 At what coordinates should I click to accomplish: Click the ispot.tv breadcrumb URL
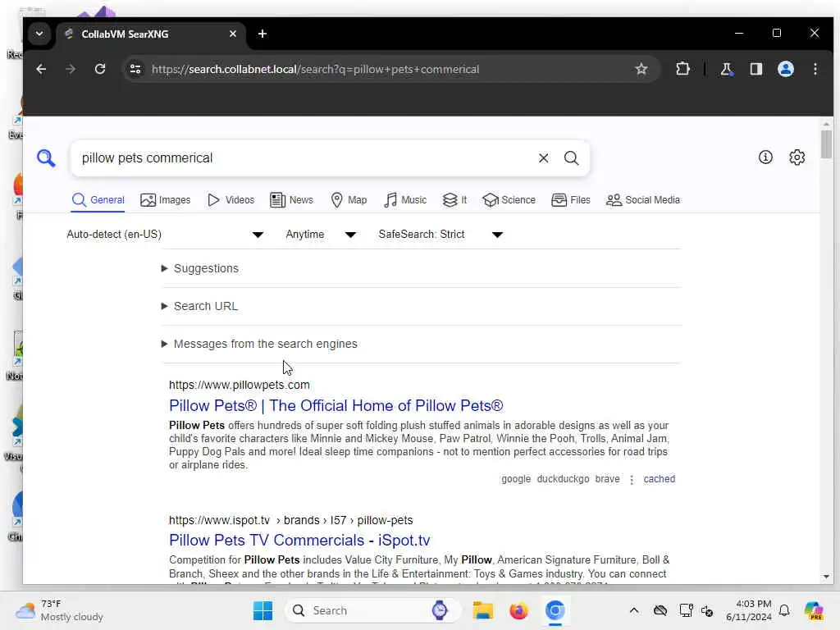pyautogui.click(x=291, y=520)
